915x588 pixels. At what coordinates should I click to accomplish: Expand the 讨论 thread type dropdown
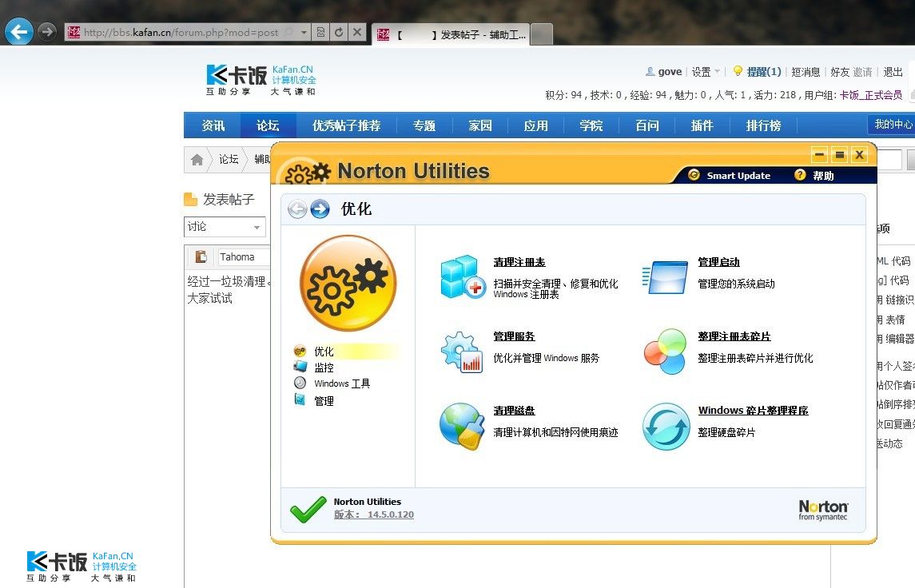tap(225, 227)
